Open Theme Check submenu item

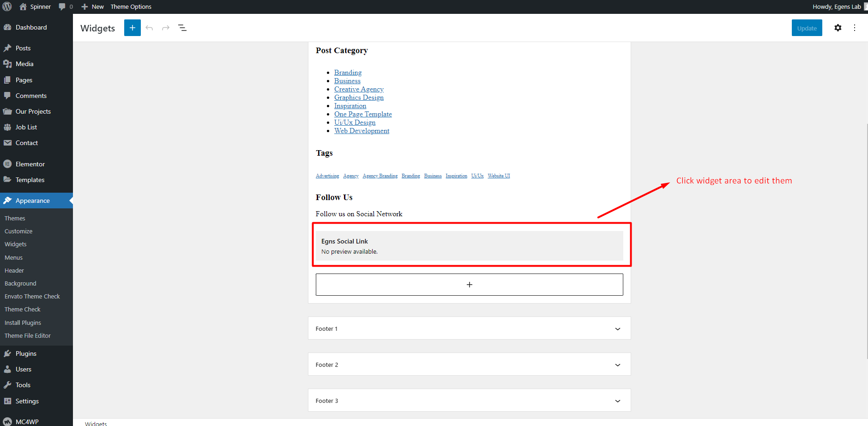click(23, 309)
